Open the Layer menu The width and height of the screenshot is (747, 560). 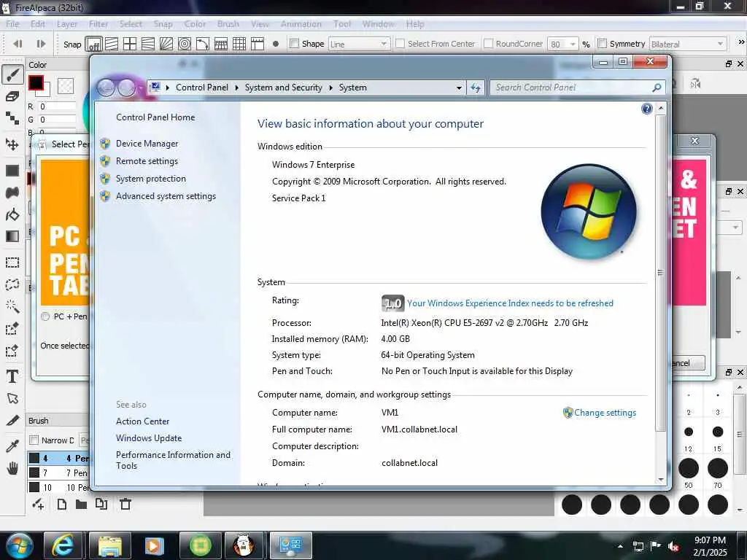click(x=66, y=24)
